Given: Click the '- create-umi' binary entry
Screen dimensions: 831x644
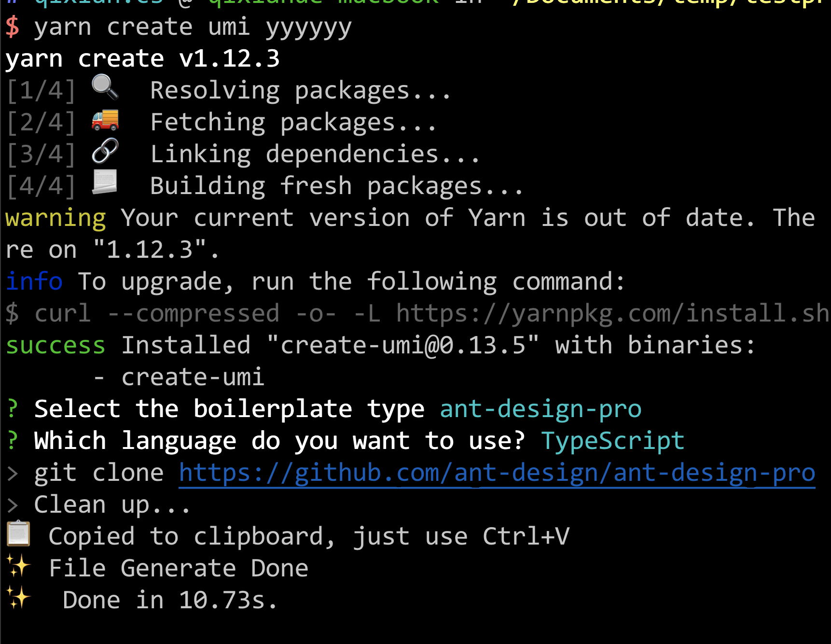Looking at the screenshot, I should [x=179, y=378].
